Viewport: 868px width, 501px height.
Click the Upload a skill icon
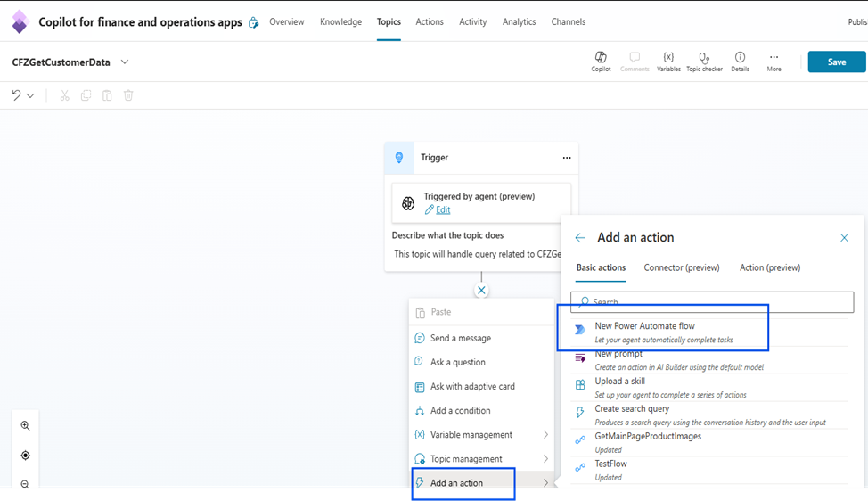[x=580, y=385]
